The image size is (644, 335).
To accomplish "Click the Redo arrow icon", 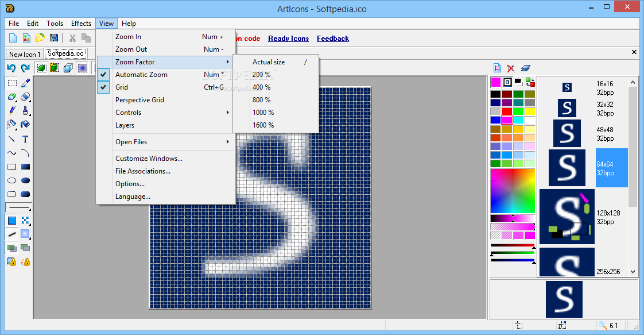I will coord(25,68).
